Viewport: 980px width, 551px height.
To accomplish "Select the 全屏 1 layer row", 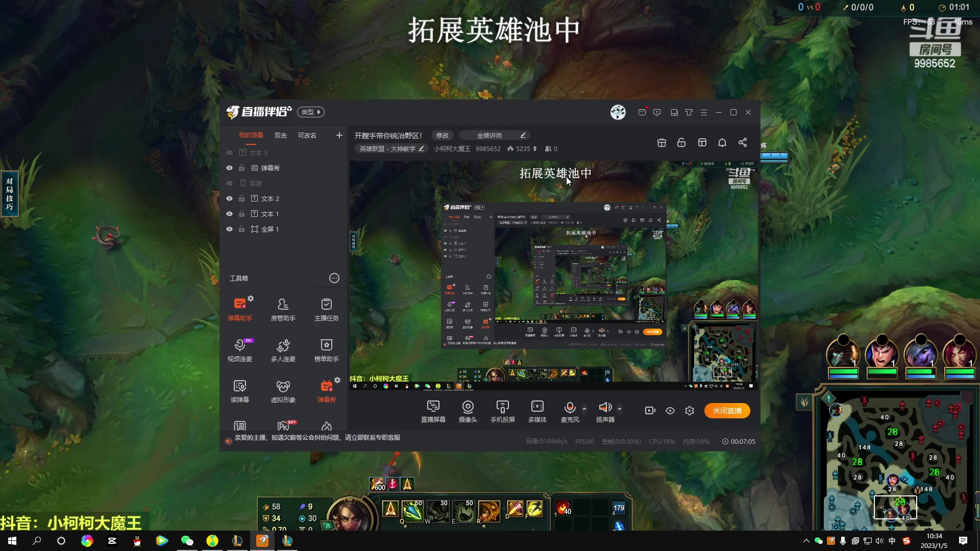I will 284,229.
